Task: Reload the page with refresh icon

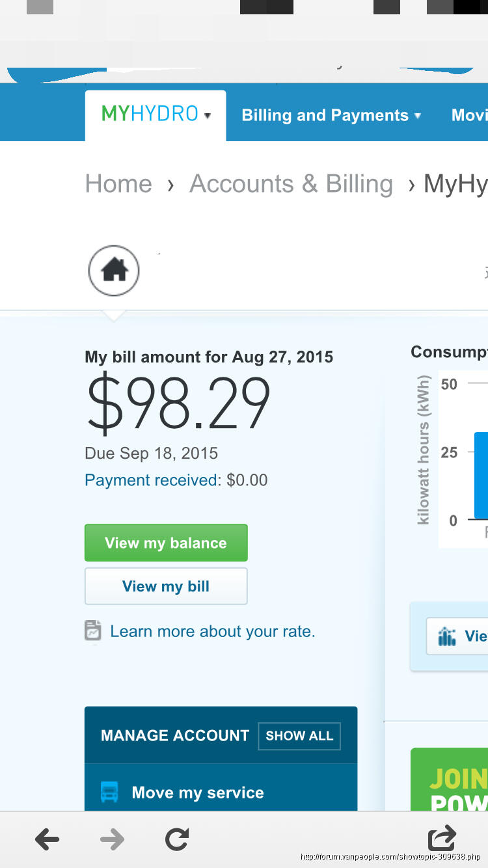Action: (x=177, y=839)
